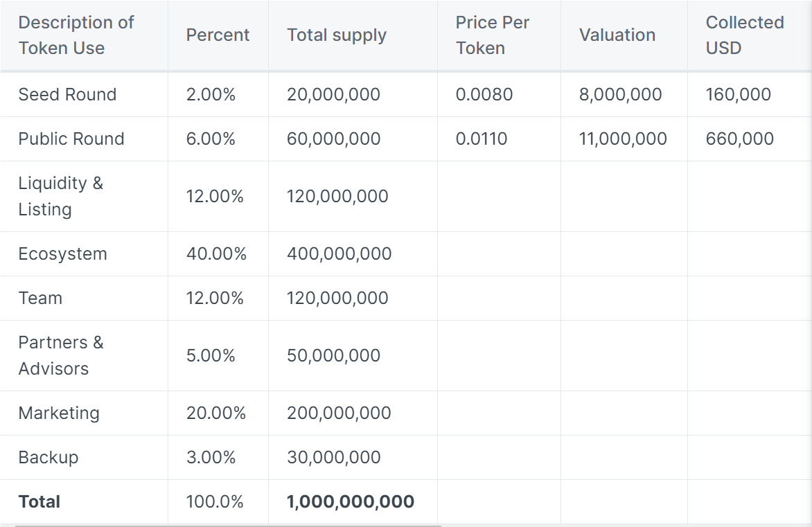Select the 'Ecosystem' row label
This screenshot has height=527, width=812.
63,254
